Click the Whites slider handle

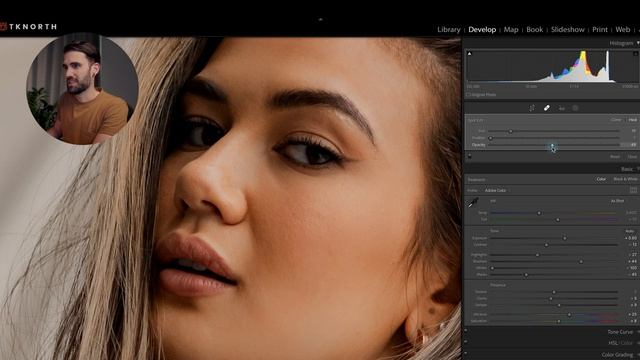pyautogui.click(x=492, y=268)
